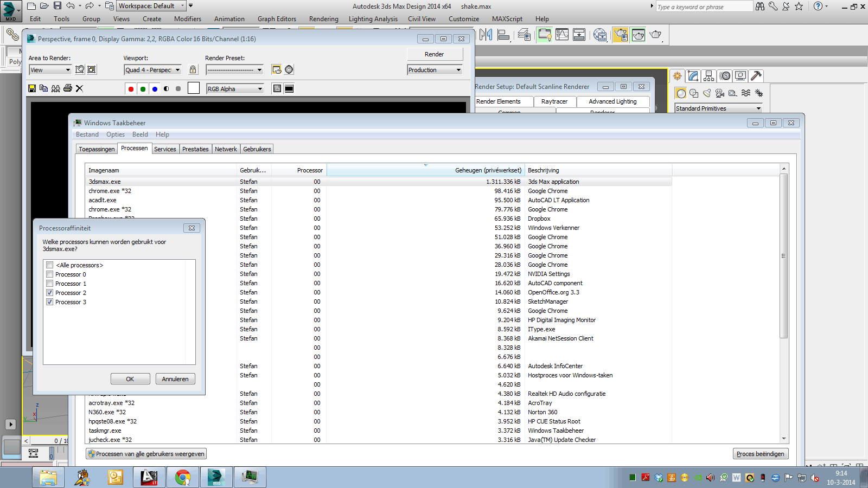Click the Align tool in main toolbar
The height and width of the screenshot is (488, 868).
click(503, 35)
